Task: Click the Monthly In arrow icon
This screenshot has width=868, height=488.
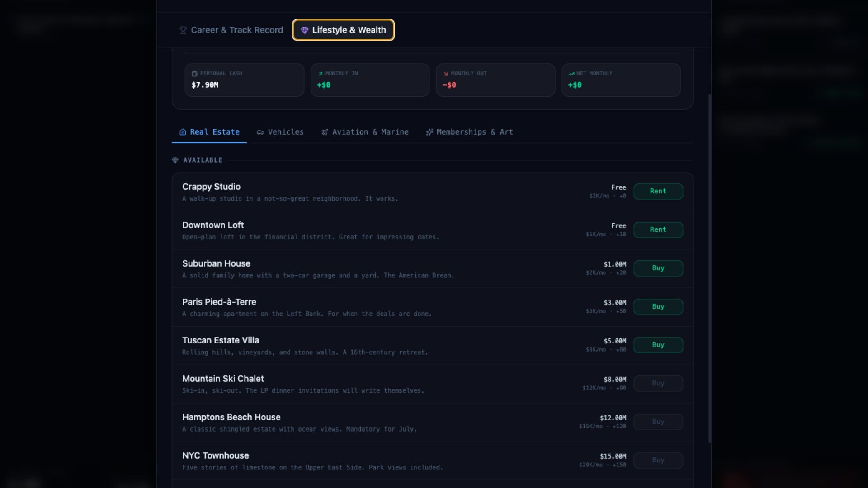Action: tap(321, 74)
